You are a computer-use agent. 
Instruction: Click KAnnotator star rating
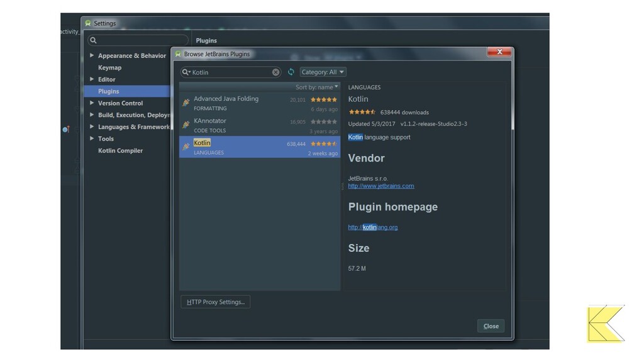(324, 121)
